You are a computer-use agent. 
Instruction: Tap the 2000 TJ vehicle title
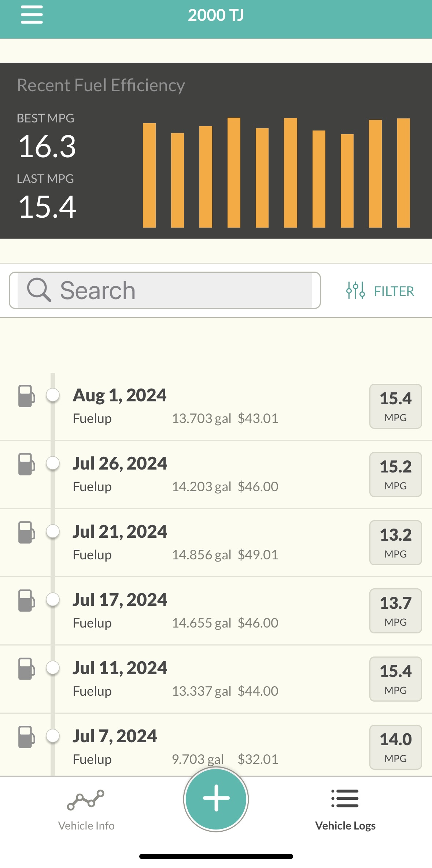pos(215,15)
